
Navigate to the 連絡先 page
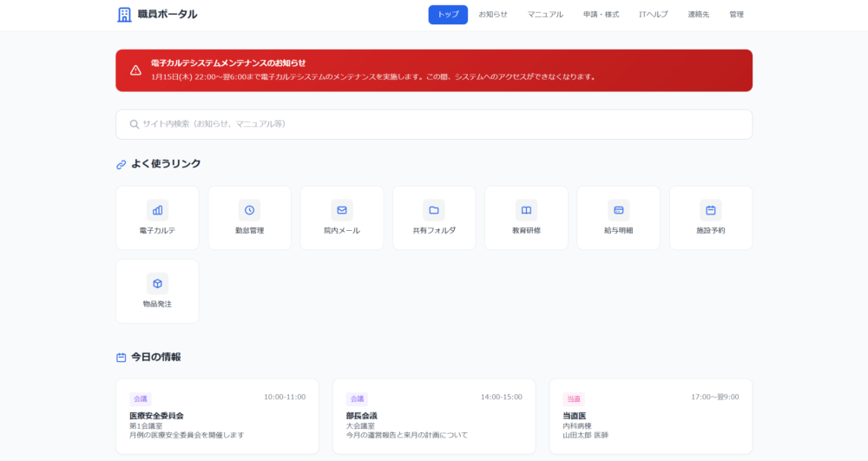tap(699, 15)
